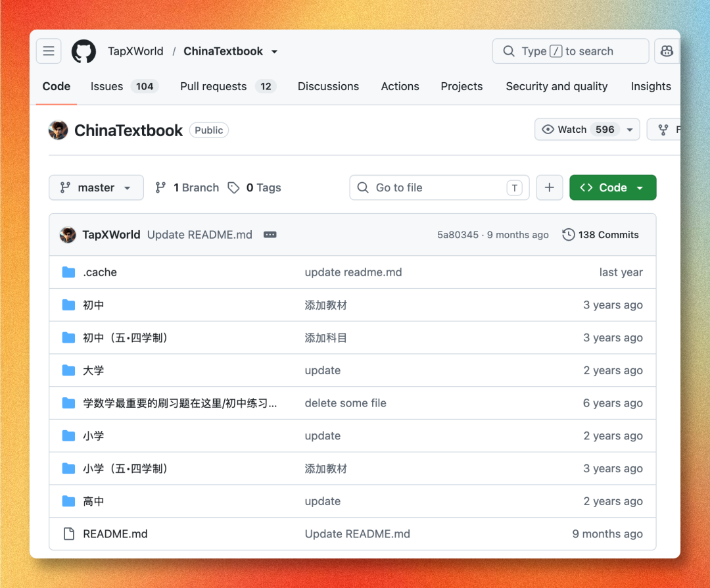Open TapXWorld avatar beside the repo title
710x588 pixels.
click(x=58, y=130)
